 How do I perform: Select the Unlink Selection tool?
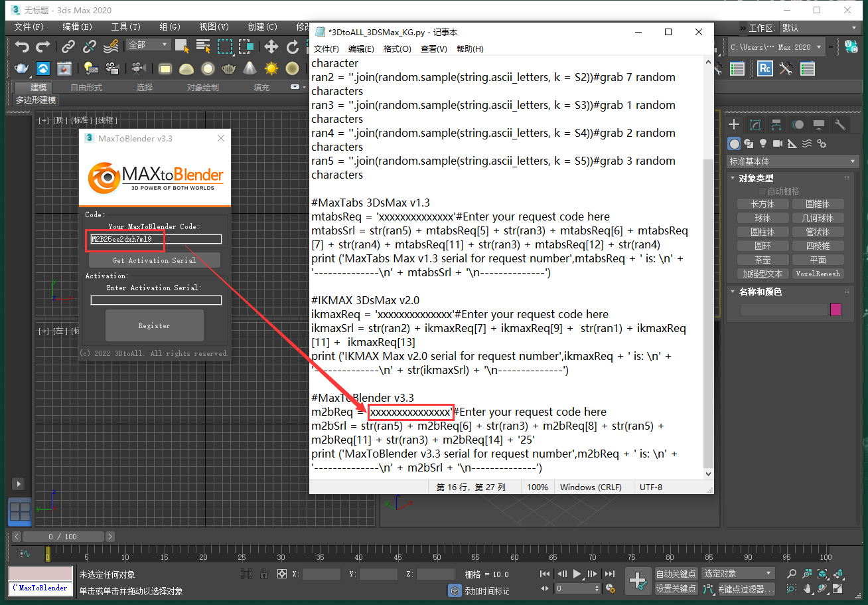90,46
